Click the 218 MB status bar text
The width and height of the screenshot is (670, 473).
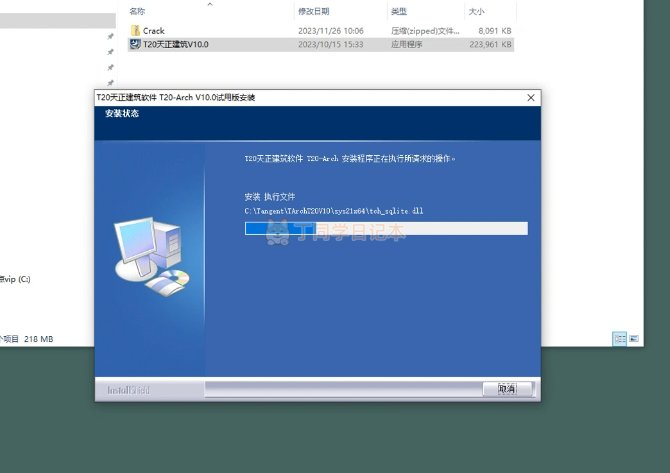[39, 339]
